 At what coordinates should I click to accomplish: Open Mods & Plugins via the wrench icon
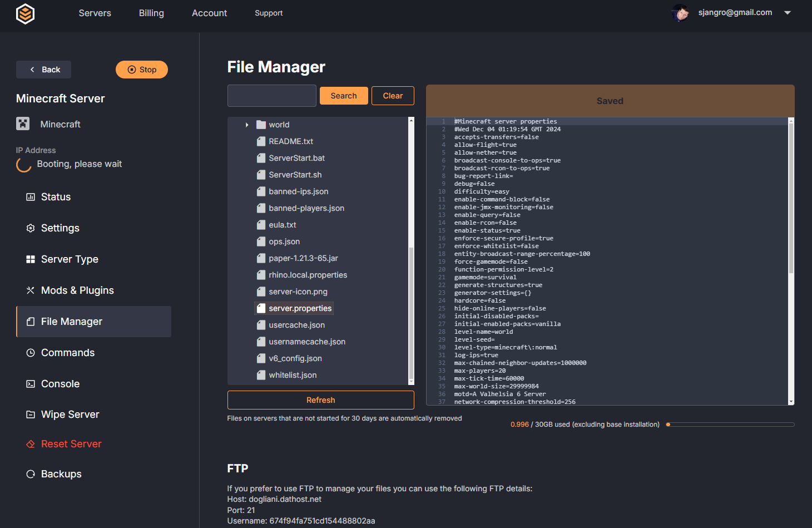30,290
